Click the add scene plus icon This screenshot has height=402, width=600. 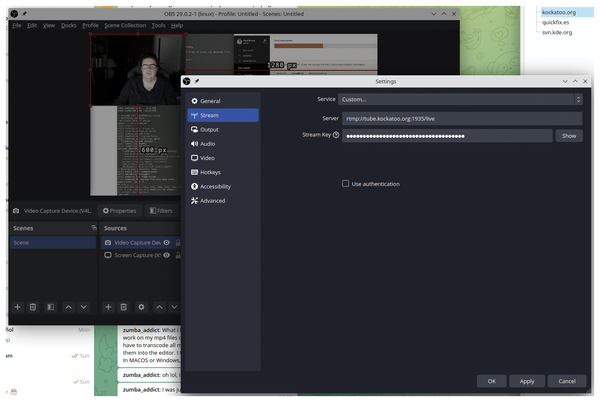click(16, 307)
